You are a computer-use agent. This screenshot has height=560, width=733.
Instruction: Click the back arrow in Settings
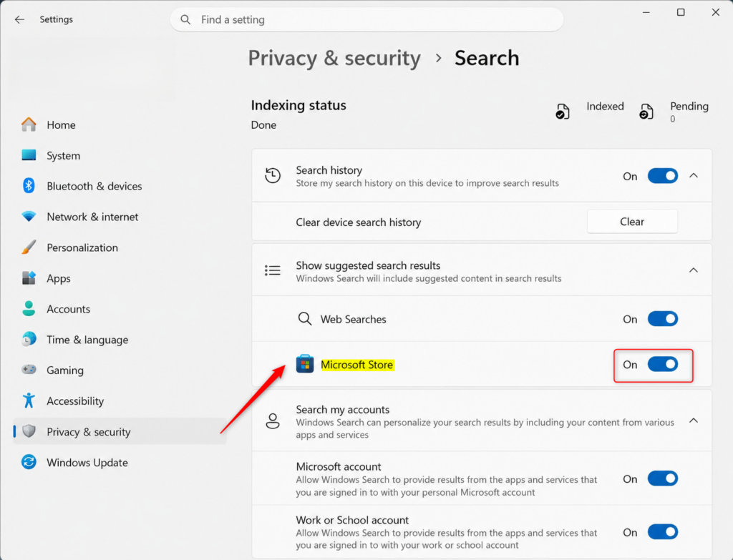(19, 19)
